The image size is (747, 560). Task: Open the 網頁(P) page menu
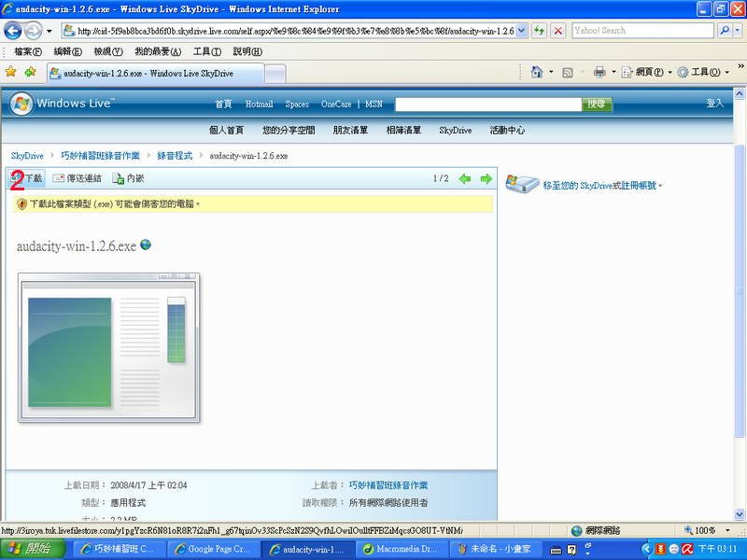646,73
